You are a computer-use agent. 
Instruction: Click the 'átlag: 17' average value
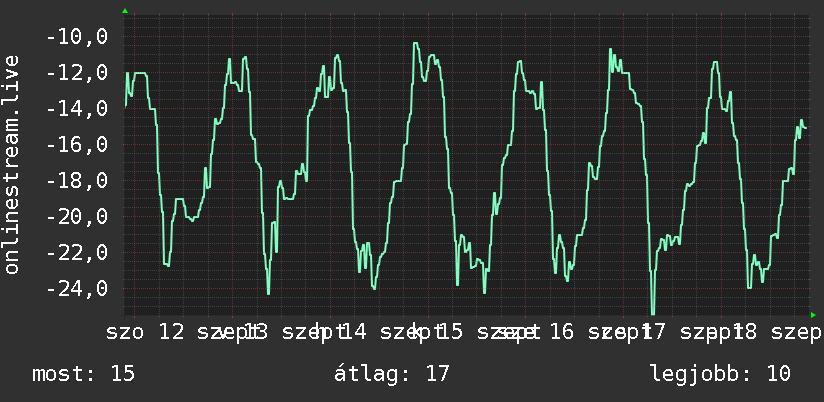pyautogui.click(x=392, y=374)
